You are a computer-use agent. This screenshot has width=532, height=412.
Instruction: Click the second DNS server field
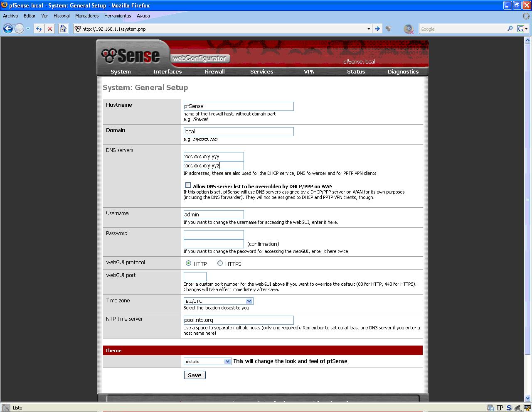214,166
